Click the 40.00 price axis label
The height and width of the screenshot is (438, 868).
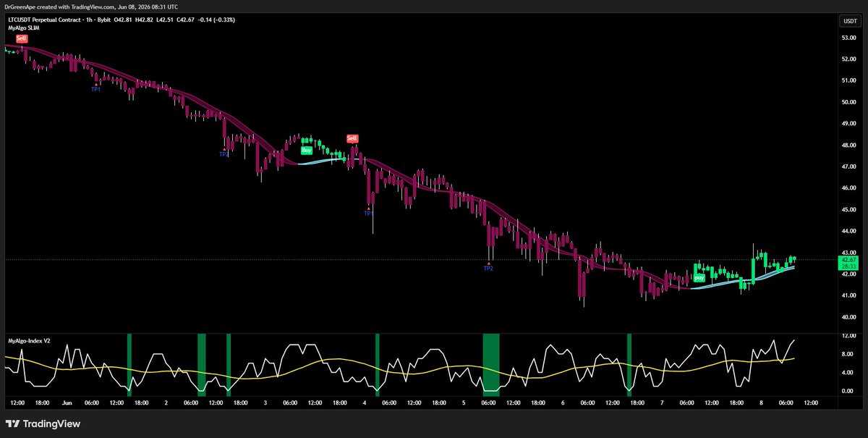click(x=848, y=317)
